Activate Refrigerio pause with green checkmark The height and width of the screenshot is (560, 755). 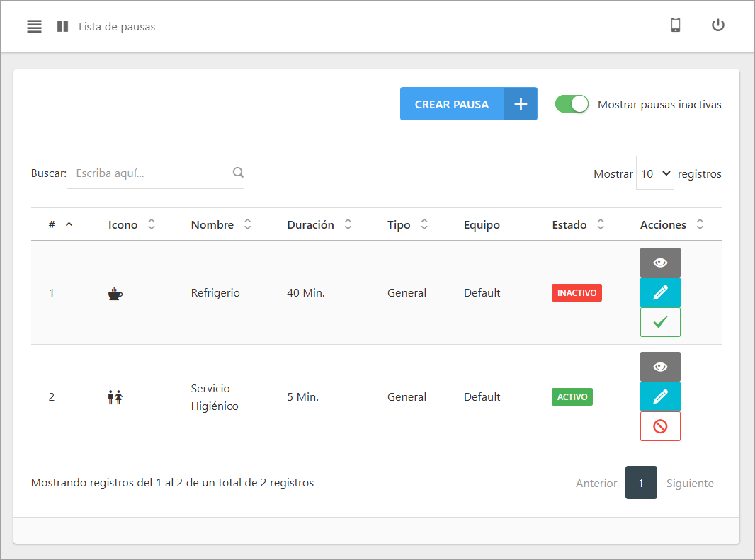click(660, 322)
